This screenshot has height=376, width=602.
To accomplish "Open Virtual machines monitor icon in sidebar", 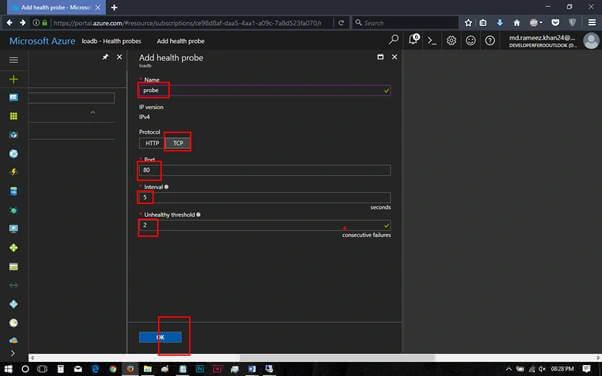I will [x=13, y=229].
